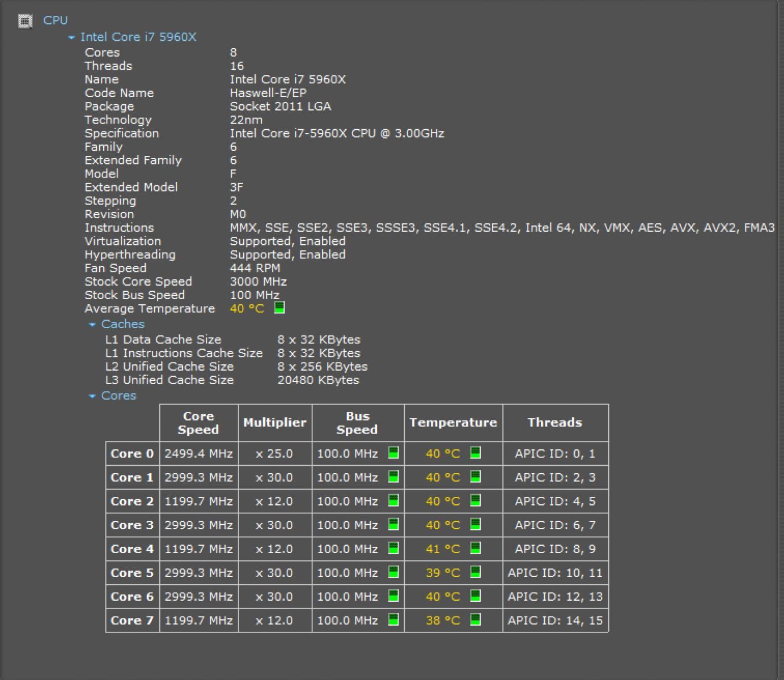Image resolution: width=784 pixels, height=680 pixels.
Task: Click the APIC ID: 0, 1 cell
Action: 555,454
